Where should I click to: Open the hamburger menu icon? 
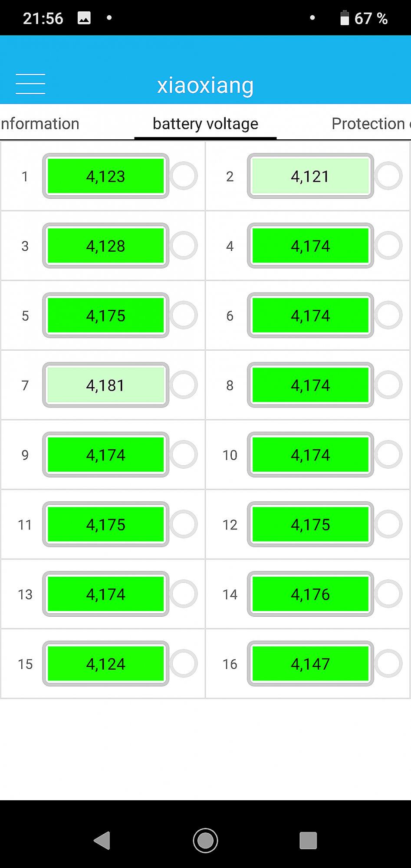(30, 84)
